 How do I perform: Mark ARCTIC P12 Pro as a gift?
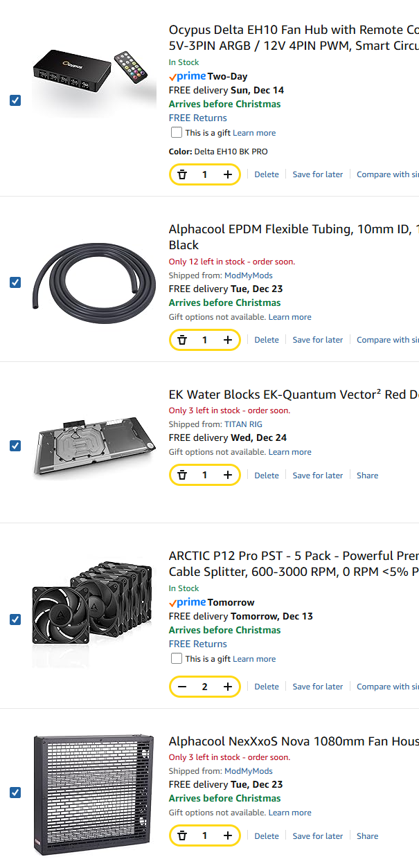coord(177,658)
